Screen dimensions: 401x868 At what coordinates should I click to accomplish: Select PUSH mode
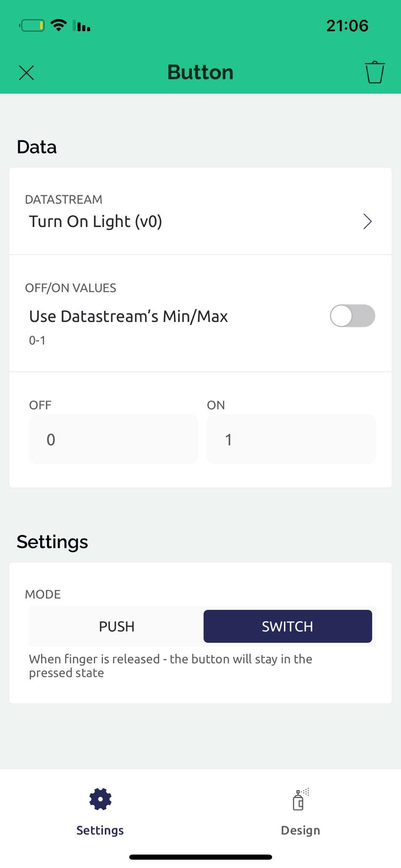coord(117,626)
